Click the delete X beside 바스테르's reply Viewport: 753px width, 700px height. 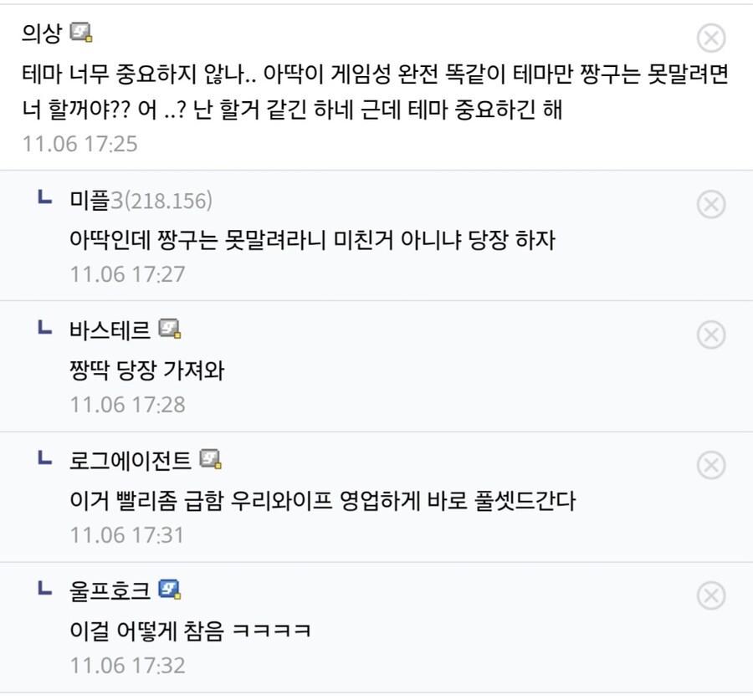711,335
